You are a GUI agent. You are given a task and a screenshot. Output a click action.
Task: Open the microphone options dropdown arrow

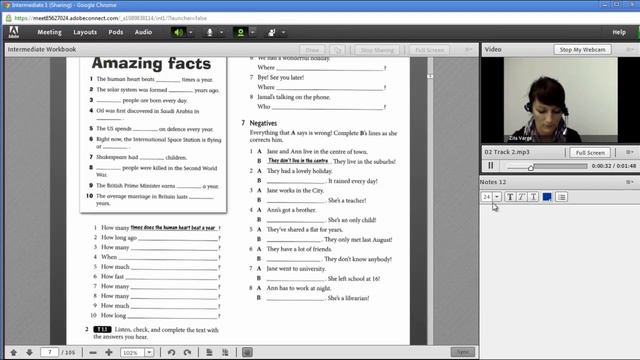point(221,32)
